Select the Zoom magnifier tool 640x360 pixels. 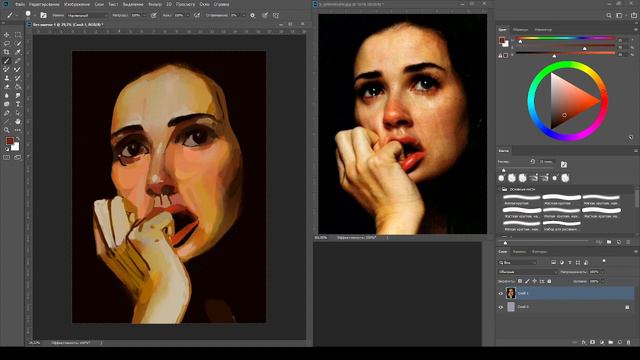[x=7, y=130]
